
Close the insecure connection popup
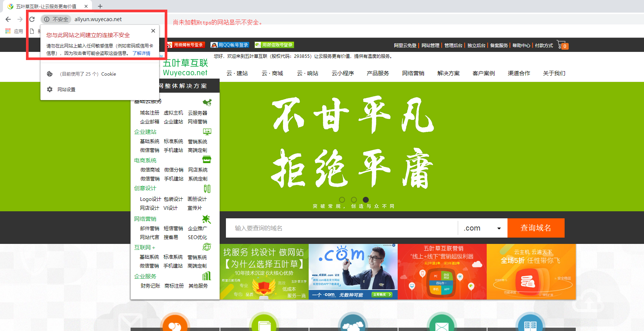point(153,31)
